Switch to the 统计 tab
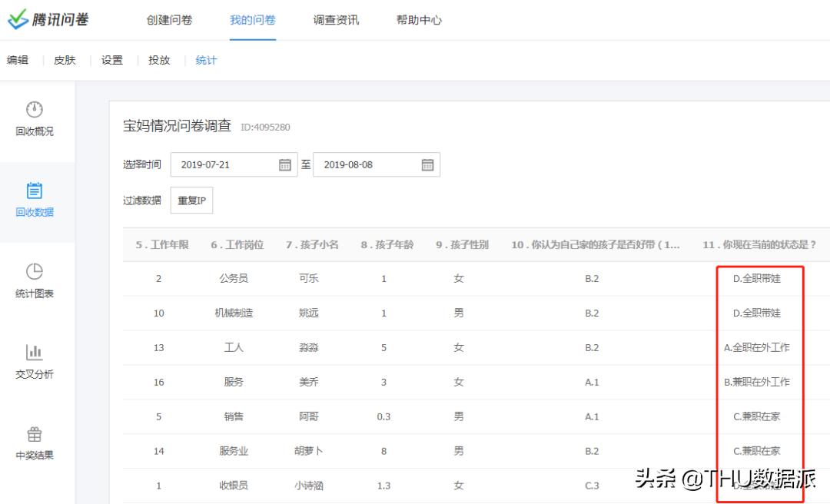Image resolution: width=830 pixels, height=504 pixels. coord(204,59)
